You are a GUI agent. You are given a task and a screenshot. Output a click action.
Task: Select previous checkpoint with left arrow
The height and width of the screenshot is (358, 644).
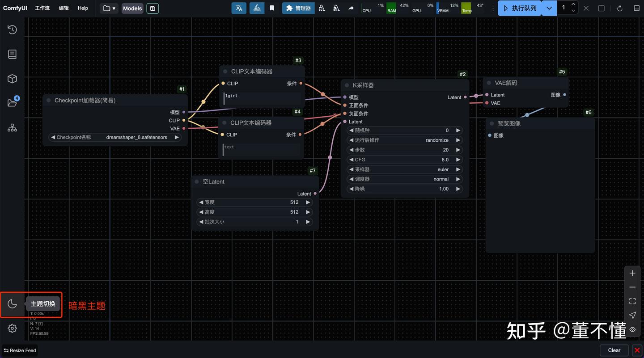53,137
